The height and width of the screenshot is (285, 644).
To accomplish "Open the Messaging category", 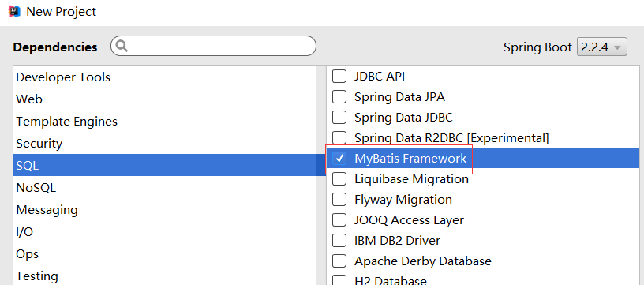I will click(164, 210).
